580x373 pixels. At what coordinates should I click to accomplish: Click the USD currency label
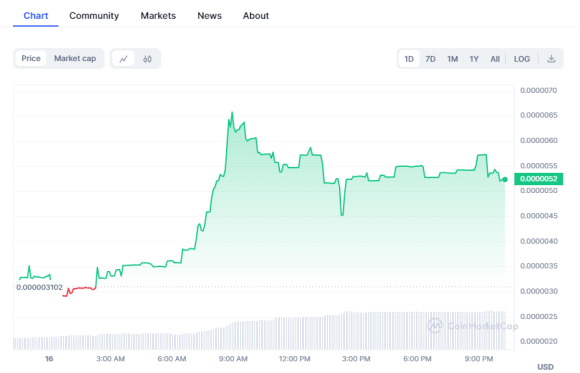click(545, 367)
